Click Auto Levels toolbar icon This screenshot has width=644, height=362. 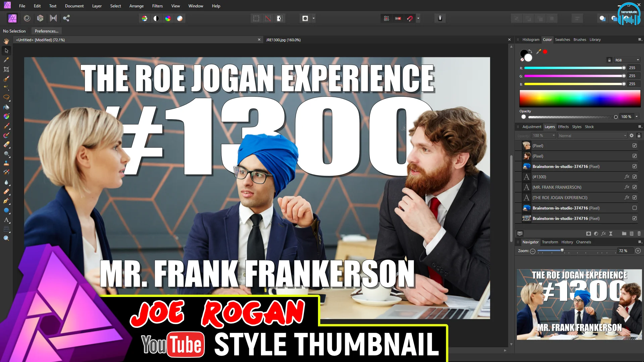coord(145,18)
